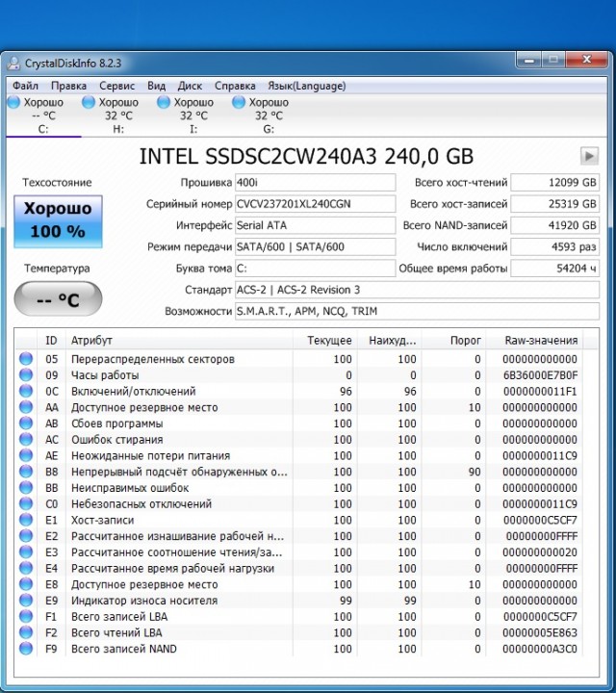The image size is (616, 693).
Task: Open the Вид menu
Action: pyautogui.click(x=157, y=86)
